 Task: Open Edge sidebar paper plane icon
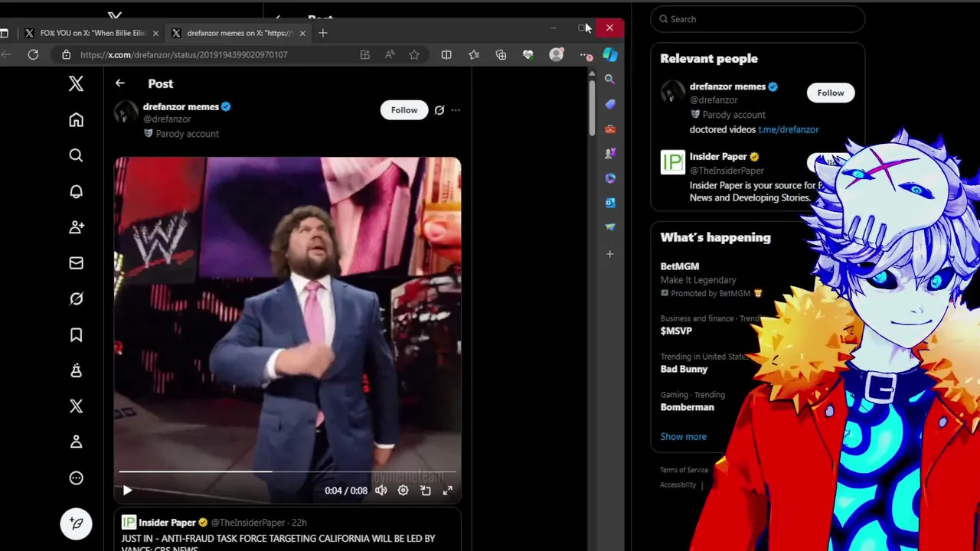point(609,227)
